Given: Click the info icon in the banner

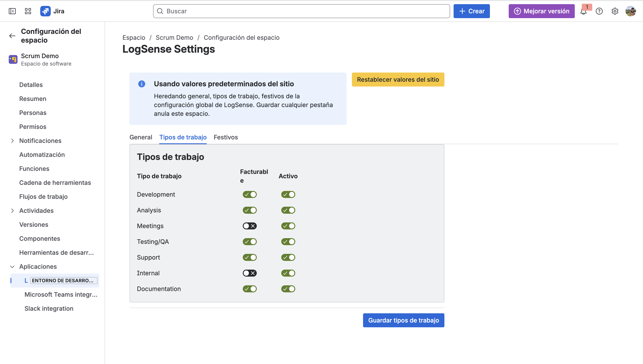Looking at the screenshot, I should (x=142, y=84).
